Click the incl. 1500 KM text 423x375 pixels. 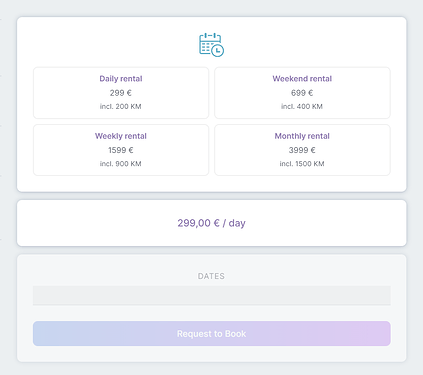(302, 164)
